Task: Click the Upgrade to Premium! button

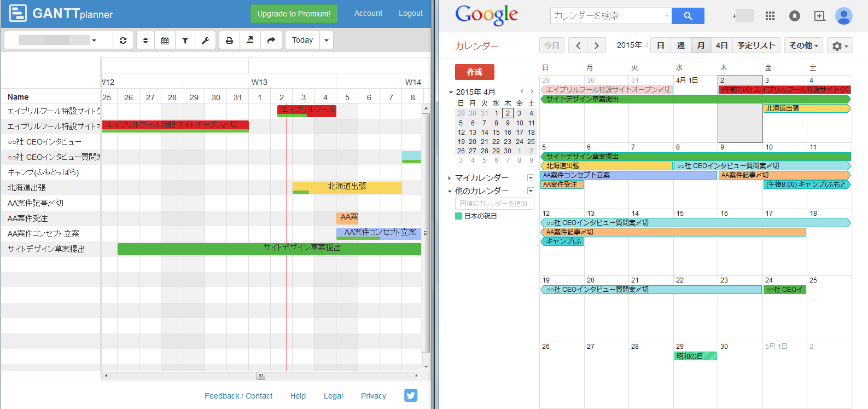Action: tap(294, 14)
